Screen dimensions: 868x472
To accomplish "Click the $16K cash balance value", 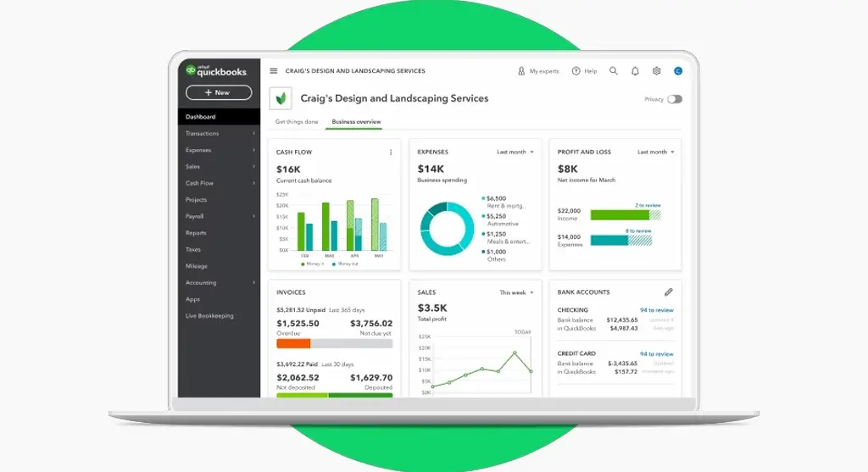I will coord(288,169).
